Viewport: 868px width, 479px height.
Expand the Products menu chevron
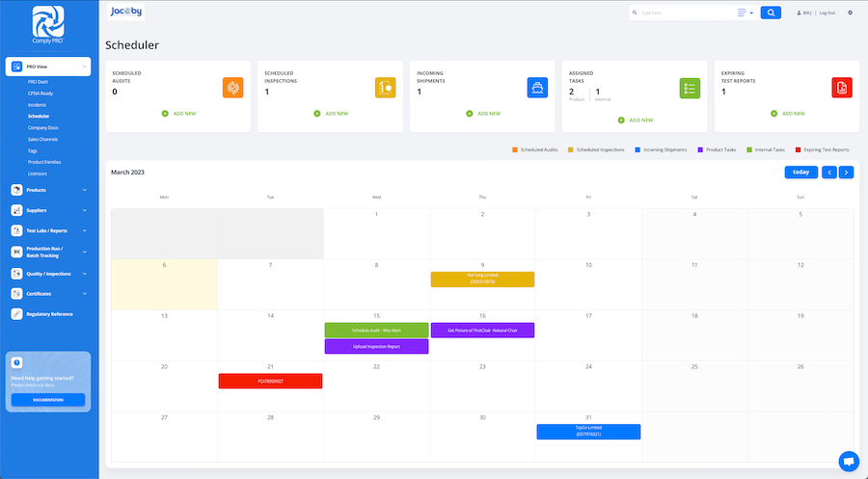85,190
